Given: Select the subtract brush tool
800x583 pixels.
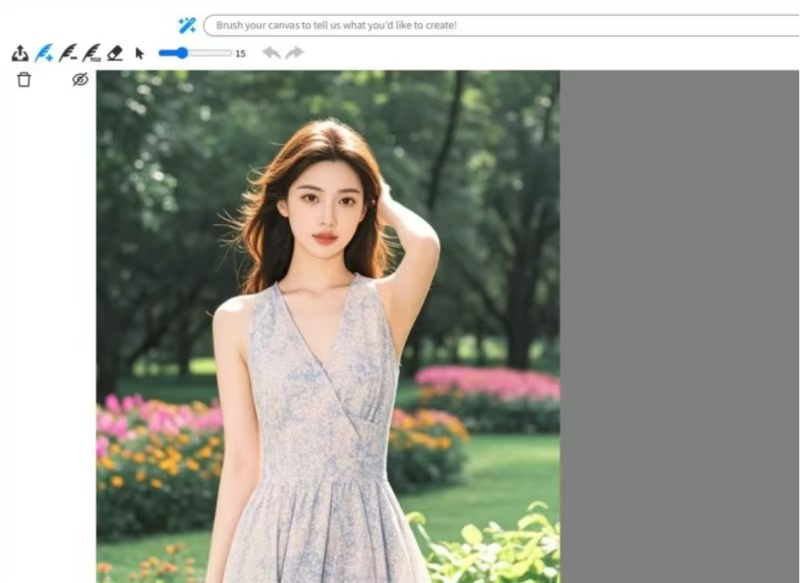Looking at the screenshot, I should 68,53.
